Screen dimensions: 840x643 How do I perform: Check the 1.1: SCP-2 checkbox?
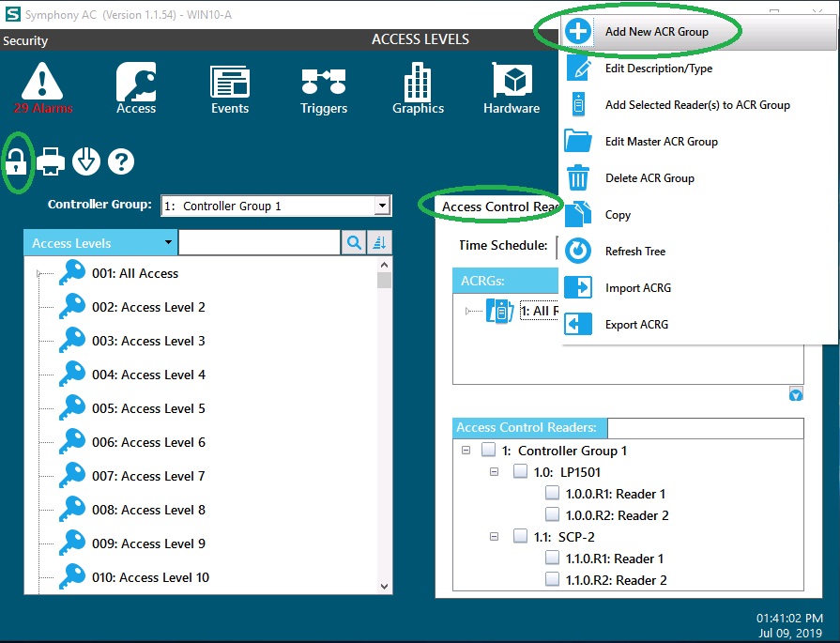tap(520, 536)
